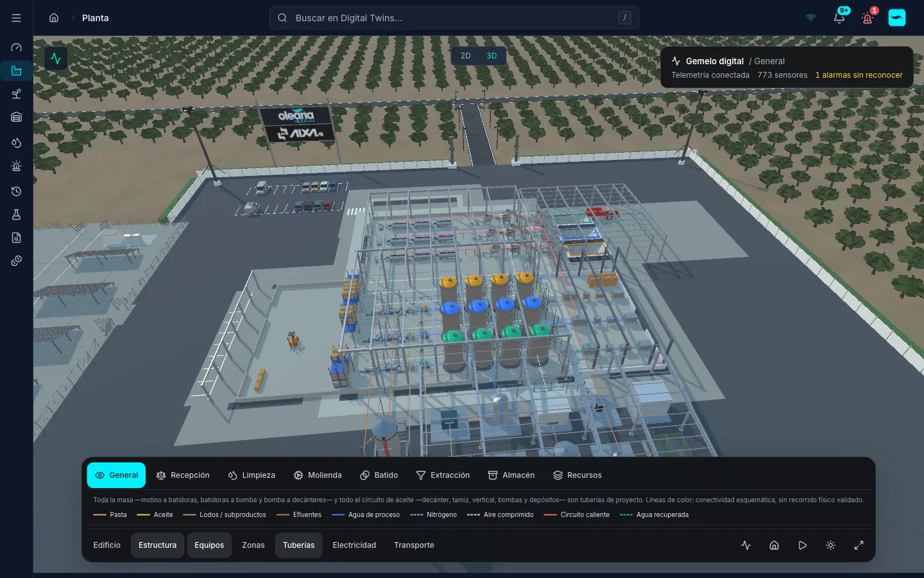Open the document search icon in the sidebar
The height and width of the screenshot is (578, 924).
click(16, 238)
